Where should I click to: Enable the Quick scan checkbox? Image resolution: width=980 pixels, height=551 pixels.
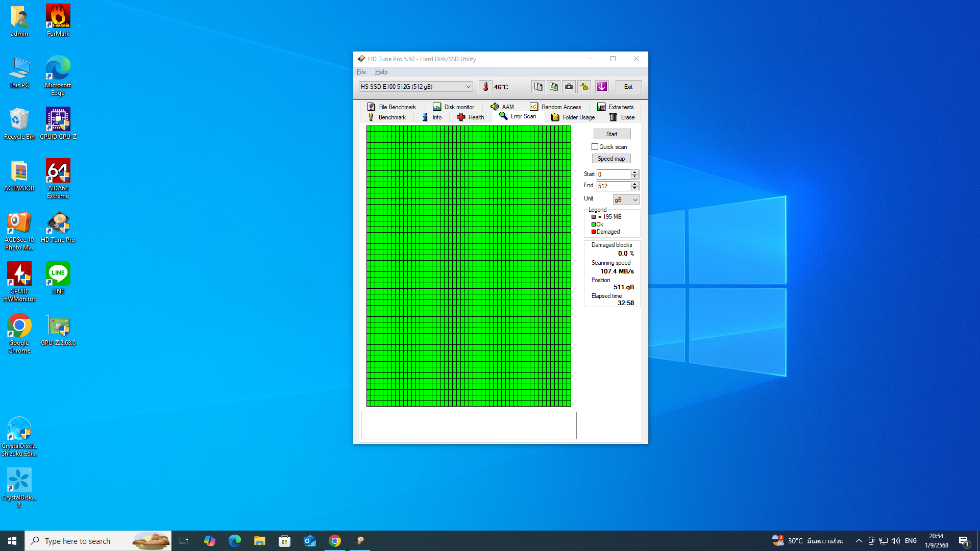pyautogui.click(x=595, y=147)
